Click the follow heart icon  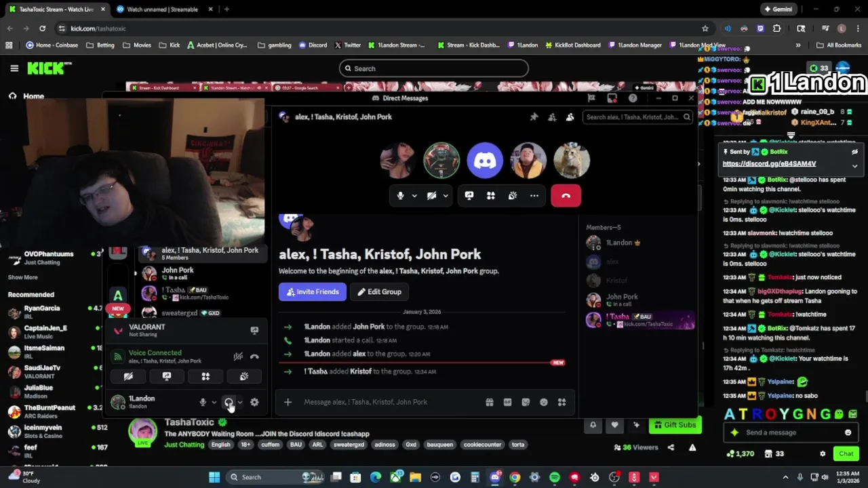click(x=614, y=425)
